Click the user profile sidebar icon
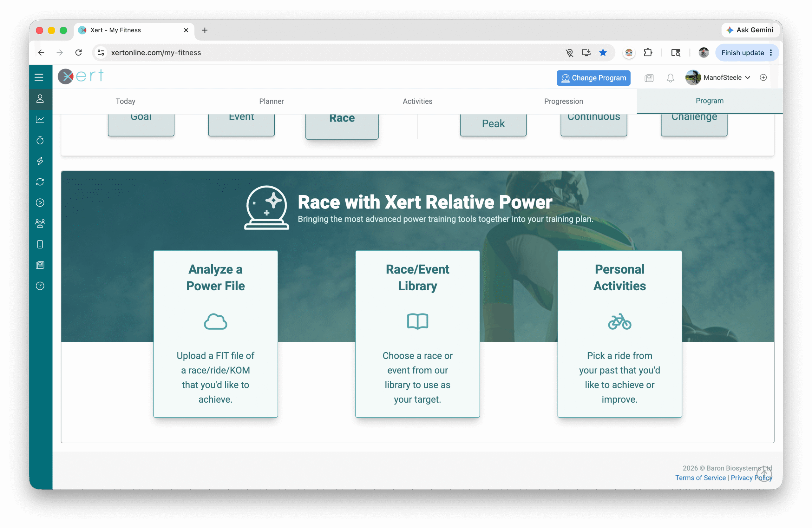This screenshot has height=528, width=812. point(40,99)
